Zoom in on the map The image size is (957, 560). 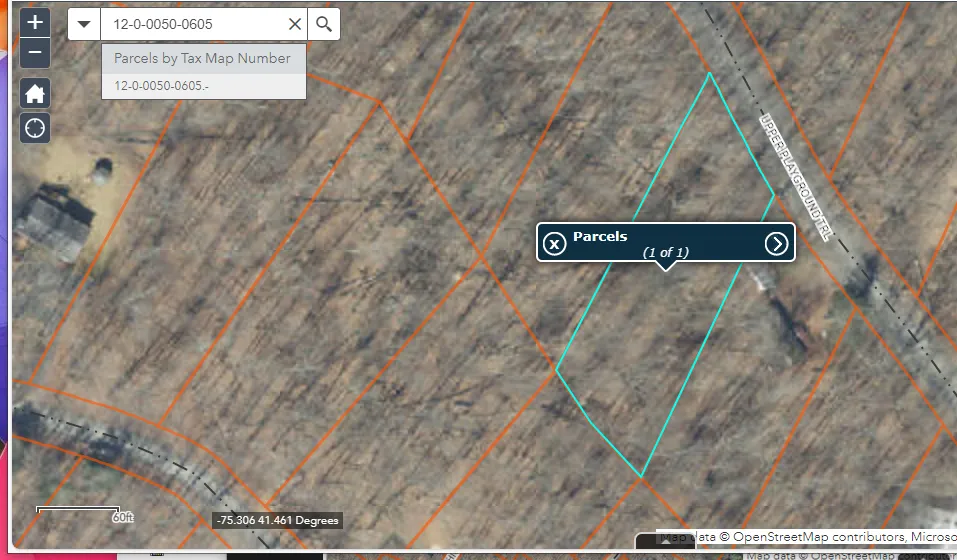[35, 22]
